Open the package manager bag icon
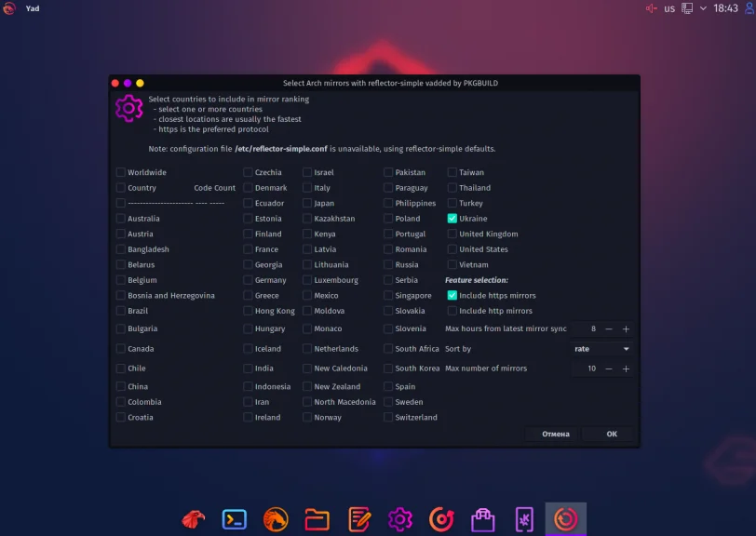 (481, 519)
